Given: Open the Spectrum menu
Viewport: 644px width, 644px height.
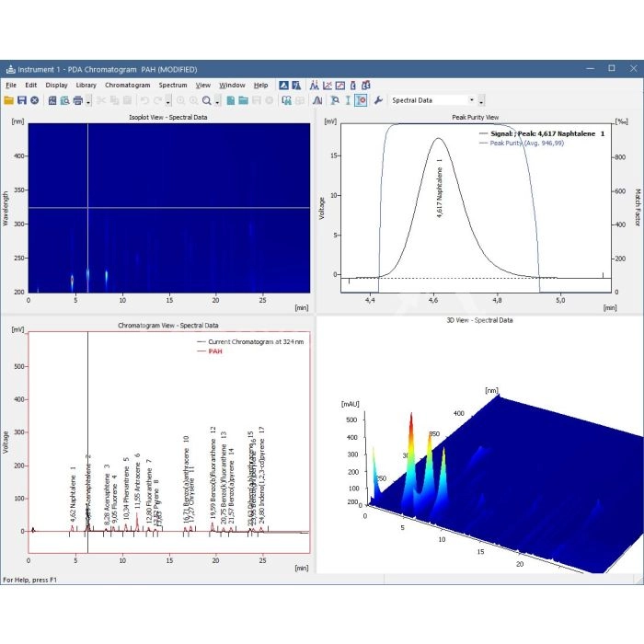Looking at the screenshot, I should (172, 86).
